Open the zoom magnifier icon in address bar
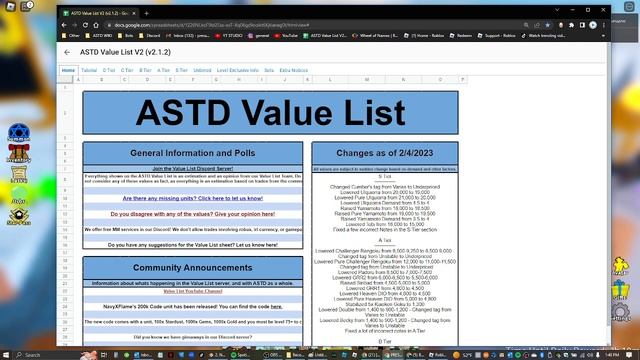640x360 pixels. [526, 25]
